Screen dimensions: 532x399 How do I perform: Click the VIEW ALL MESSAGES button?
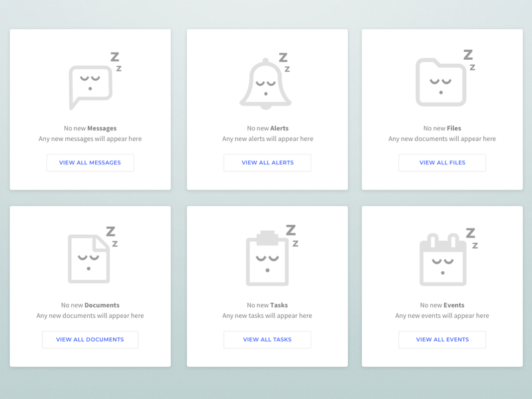click(90, 162)
